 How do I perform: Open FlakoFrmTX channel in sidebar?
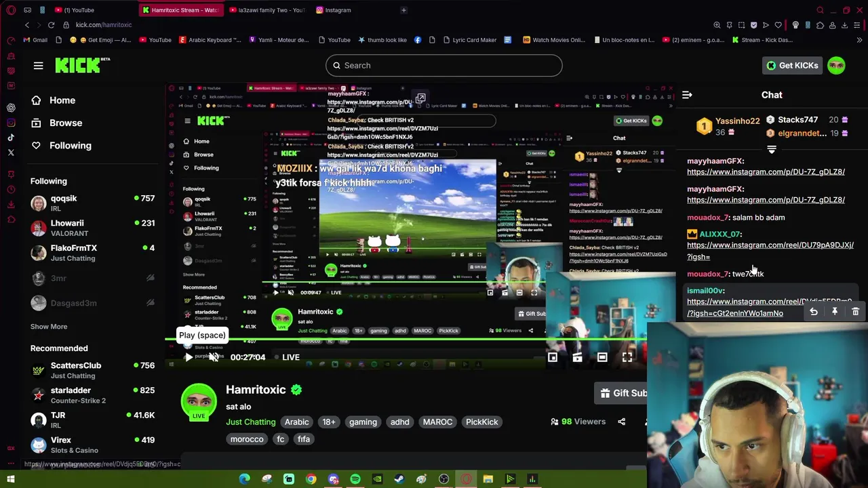pos(92,253)
